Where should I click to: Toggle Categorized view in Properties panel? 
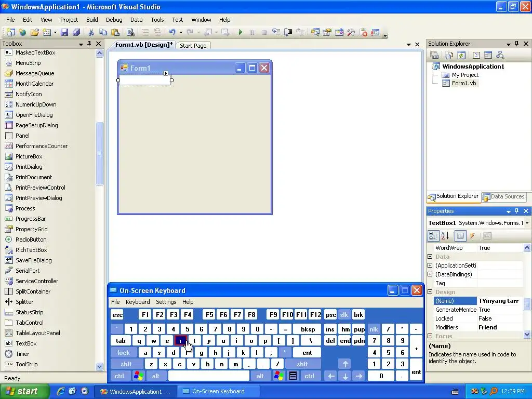(x=433, y=236)
